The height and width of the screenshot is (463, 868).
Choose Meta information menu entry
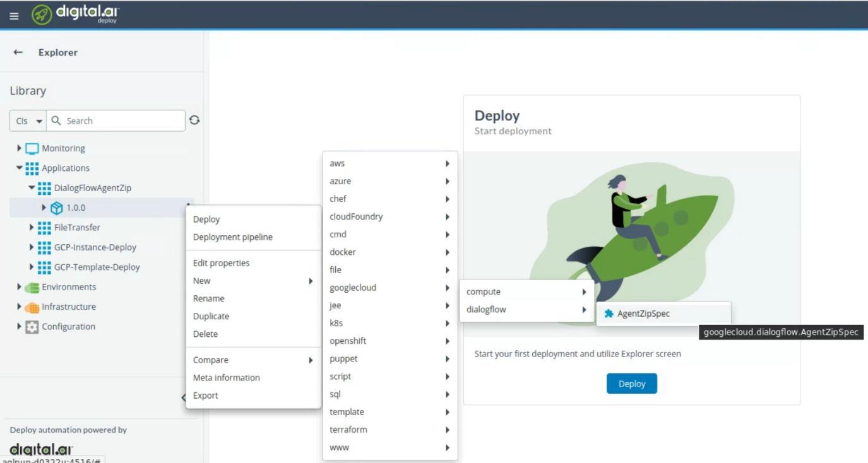(253, 378)
